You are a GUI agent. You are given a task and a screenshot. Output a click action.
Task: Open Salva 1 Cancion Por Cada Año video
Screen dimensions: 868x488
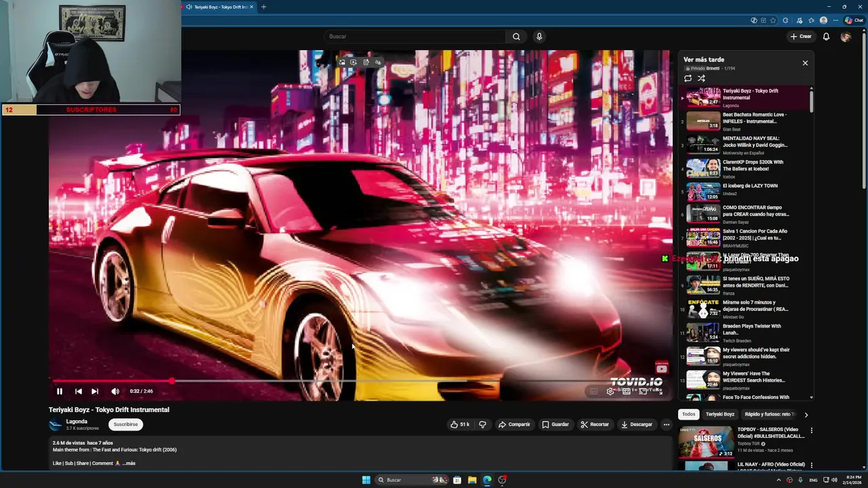pos(746,237)
